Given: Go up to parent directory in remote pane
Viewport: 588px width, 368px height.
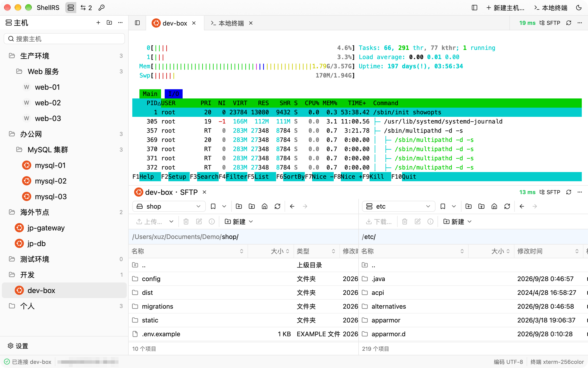Looking at the screenshot, I should (x=469, y=206).
